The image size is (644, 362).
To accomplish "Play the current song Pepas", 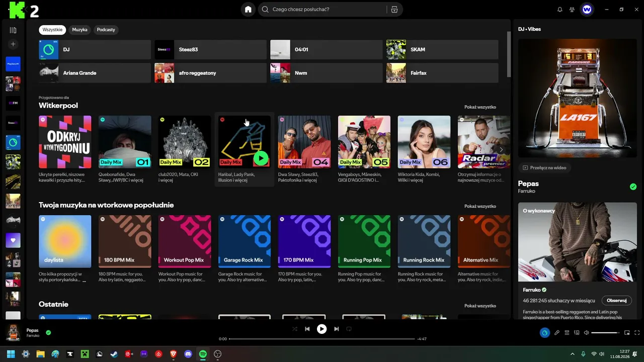I will click(x=321, y=329).
